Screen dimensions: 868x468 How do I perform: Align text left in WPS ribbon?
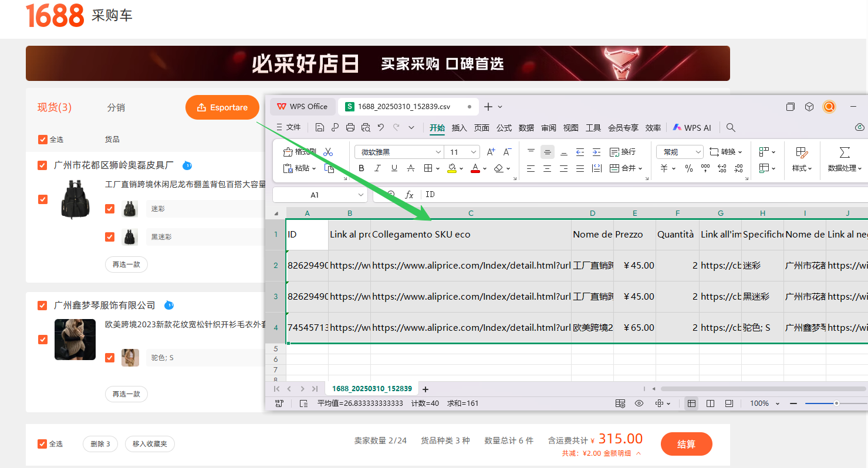pyautogui.click(x=531, y=168)
